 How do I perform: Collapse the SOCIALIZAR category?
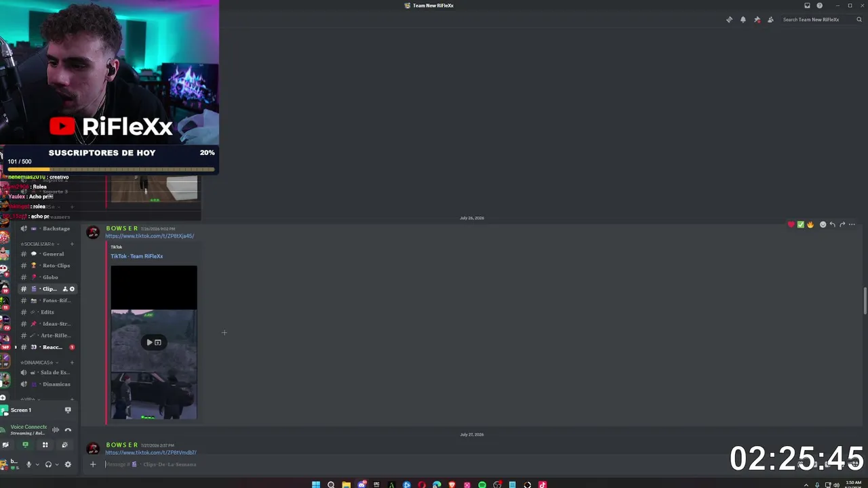point(38,244)
